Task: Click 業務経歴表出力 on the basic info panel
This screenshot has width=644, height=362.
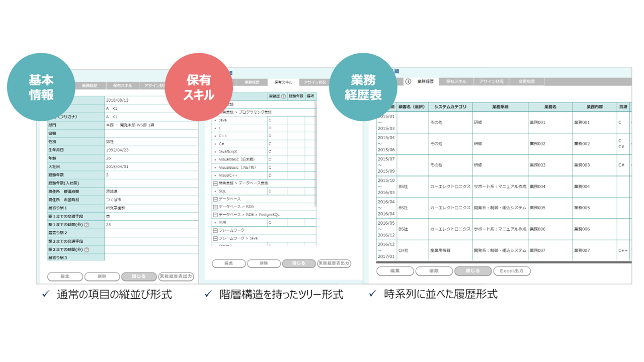Action: pos(177,276)
